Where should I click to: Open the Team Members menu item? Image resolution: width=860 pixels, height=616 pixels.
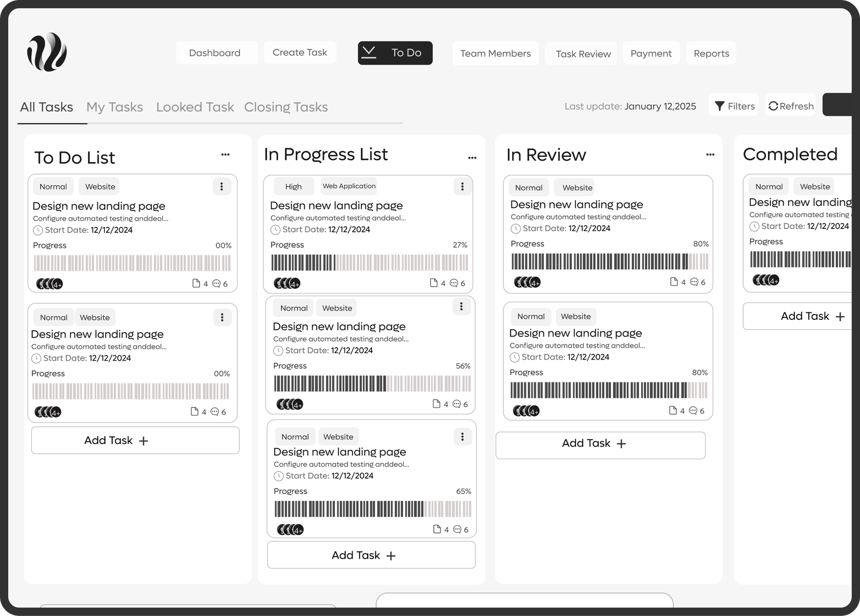coord(495,53)
